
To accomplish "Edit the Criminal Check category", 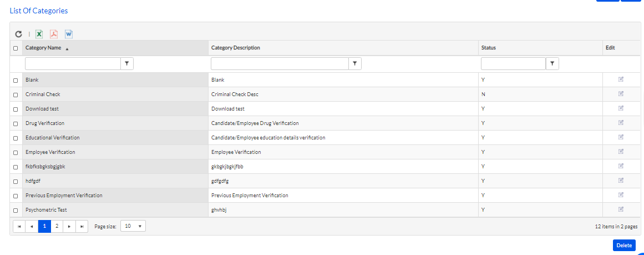I will point(621,94).
